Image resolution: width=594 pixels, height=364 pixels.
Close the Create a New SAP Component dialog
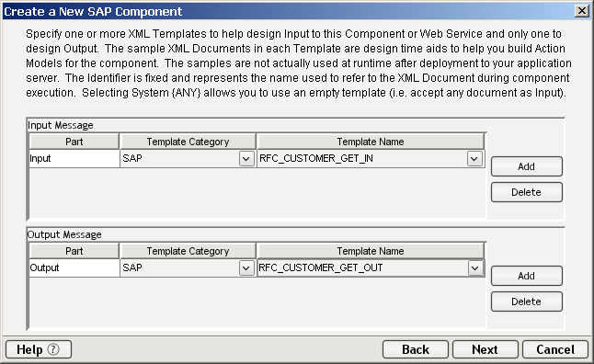point(581,11)
